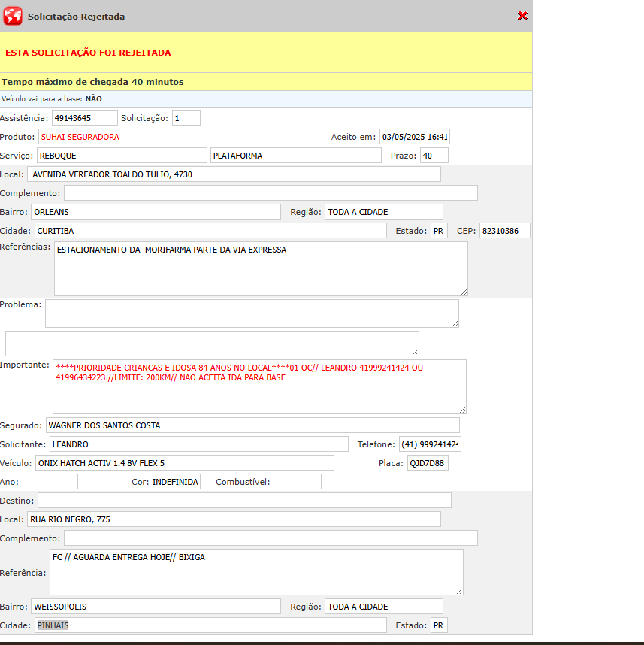This screenshot has height=645, width=644.
Task: Close the Solicitação Rejeitada dialog
Action: 522,16
